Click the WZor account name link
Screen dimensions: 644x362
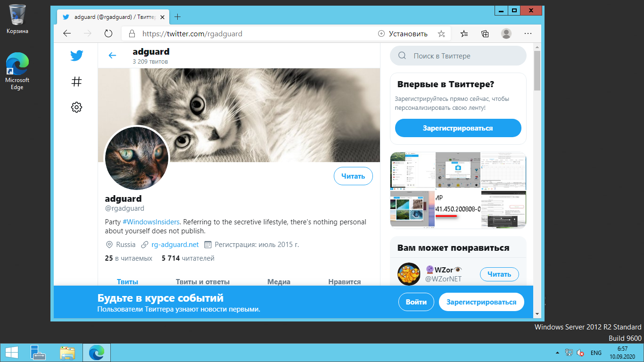444,270
